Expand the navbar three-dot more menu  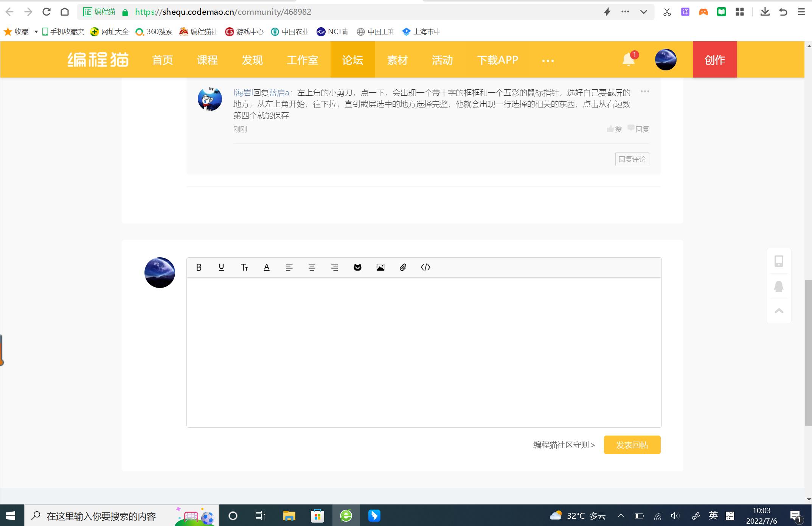pos(548,60)
